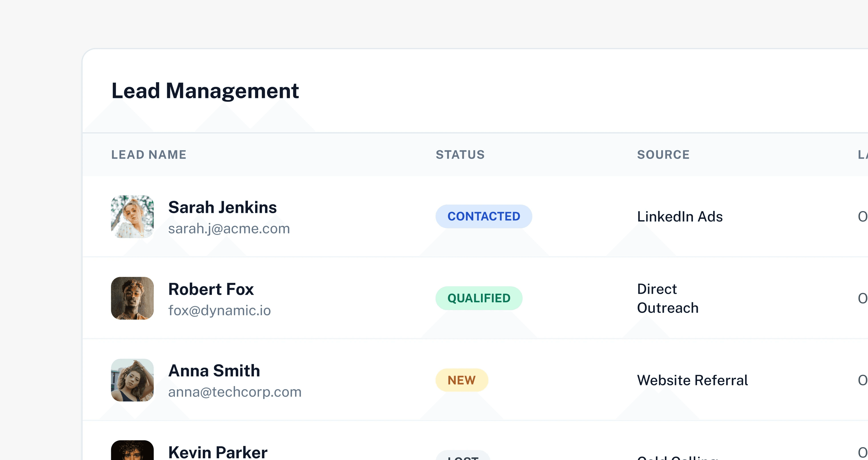Click email anna@techcorp.com
The height and width of the screenshot is (460, 868).
click(234, 392)
